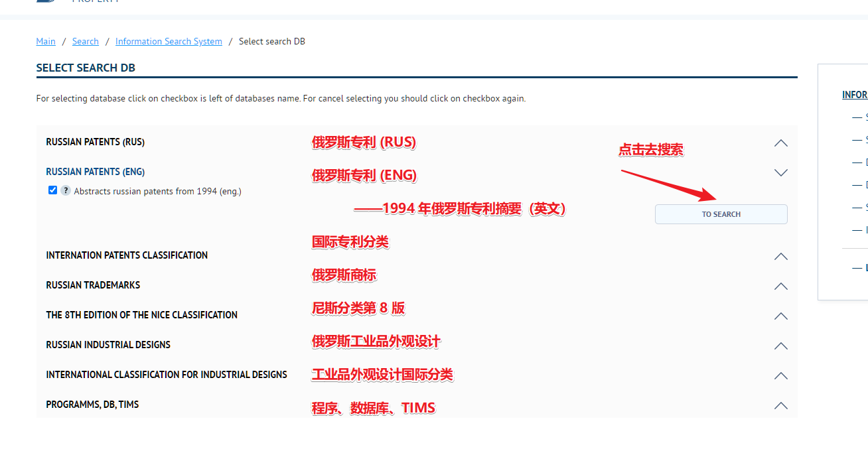Expand INTERNATIONAL CLASSIFICATION FOR INDUSTRIAL DESIGNS chevron
The width and height of the screenshot is (868, 451).
[x=781, y=375]
